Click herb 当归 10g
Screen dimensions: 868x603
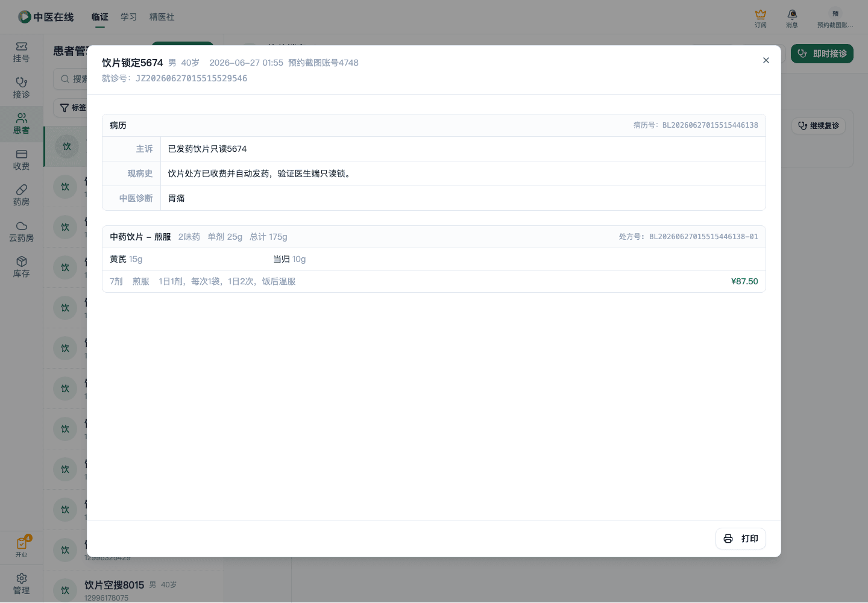(x=289, y=259)
